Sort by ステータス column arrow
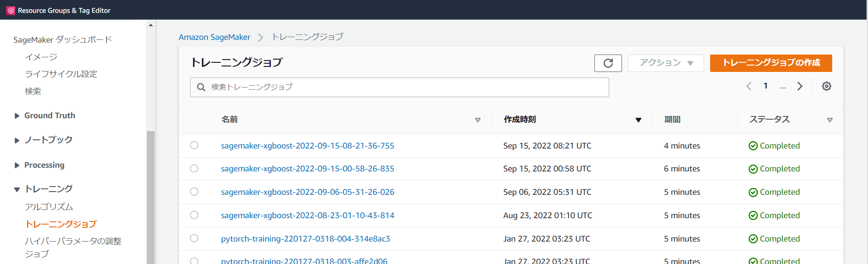Image resolution: width=868 pixels, height=264 pixels. [x=830, y=120]
